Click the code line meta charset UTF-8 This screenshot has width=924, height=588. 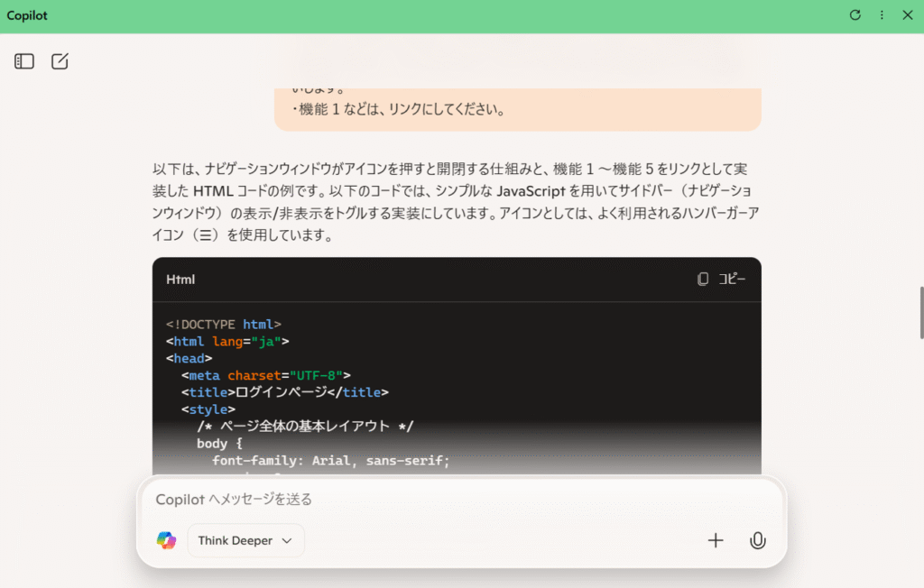click(266, 375)
